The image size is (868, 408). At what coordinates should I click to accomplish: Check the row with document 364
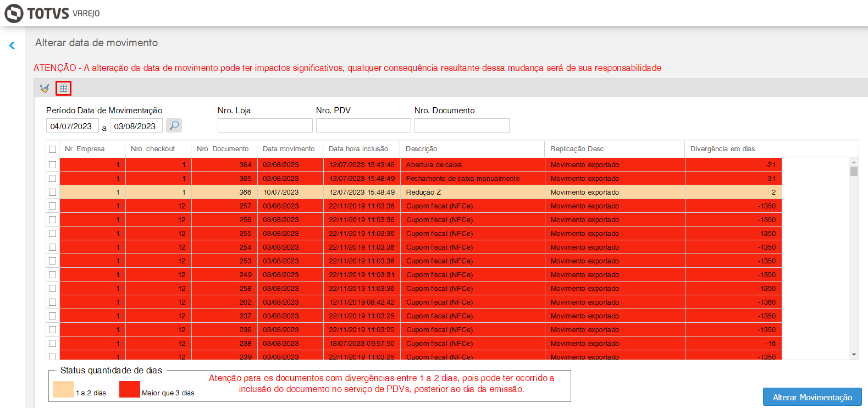pyautogui.click(x=52, y=164)
